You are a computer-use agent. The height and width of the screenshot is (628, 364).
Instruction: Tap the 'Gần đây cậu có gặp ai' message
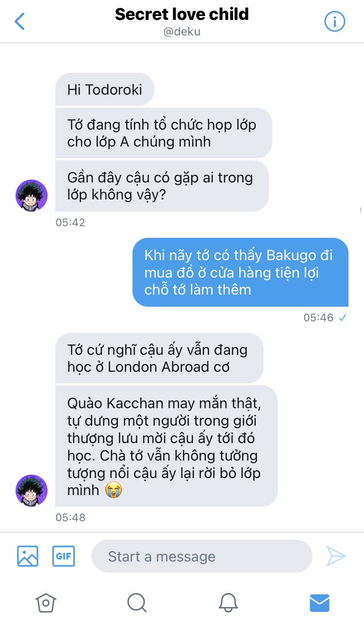pos(162,186)
